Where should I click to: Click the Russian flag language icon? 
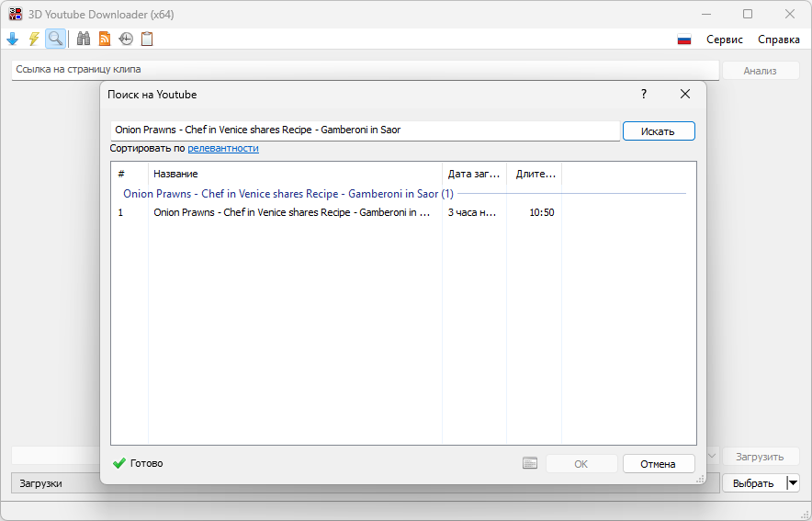684,40
